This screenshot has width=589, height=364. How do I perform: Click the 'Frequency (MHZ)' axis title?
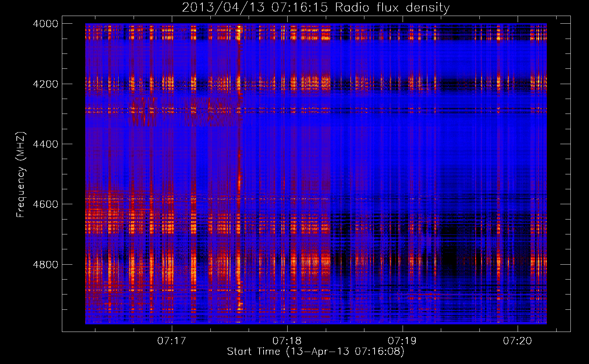21,175
